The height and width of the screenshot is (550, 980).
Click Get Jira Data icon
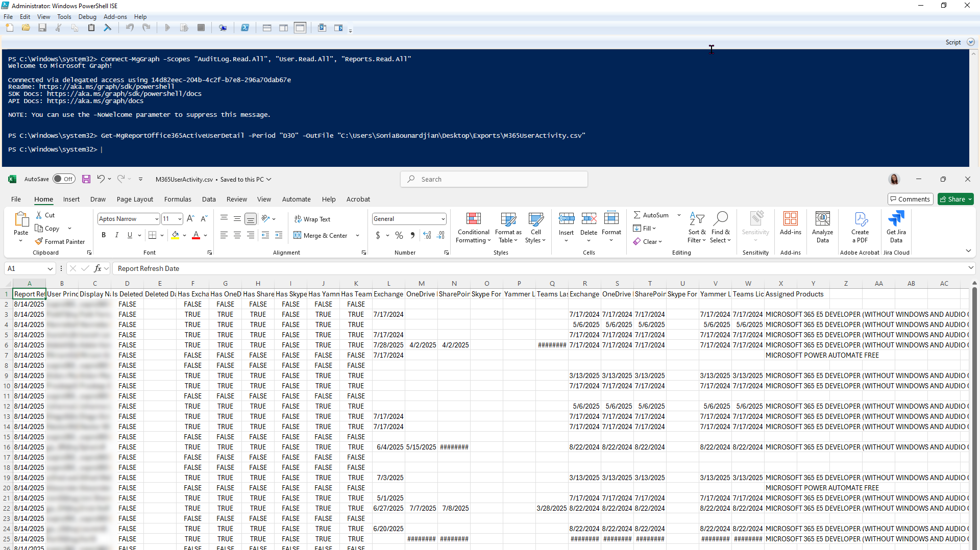(896, 219)
